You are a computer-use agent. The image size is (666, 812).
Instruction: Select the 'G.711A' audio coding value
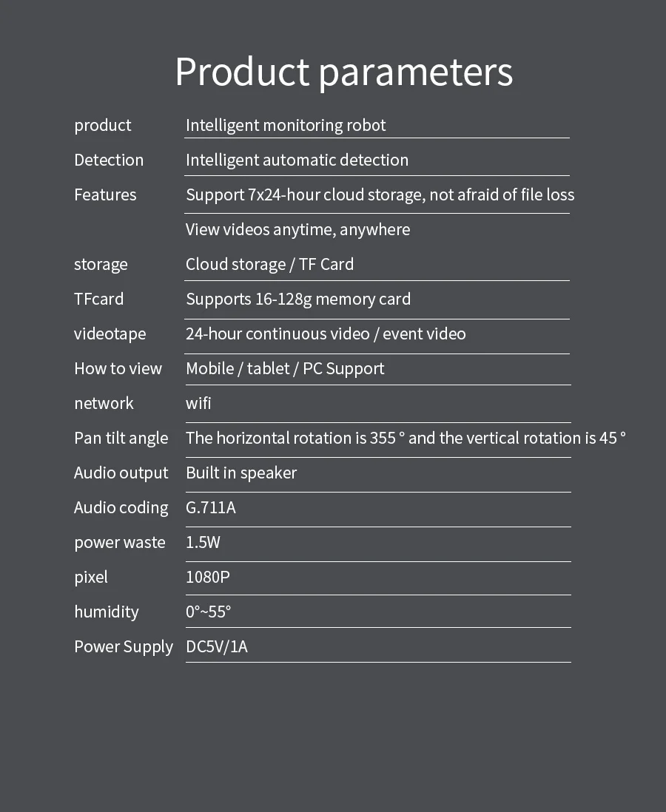[x=211, y=507]
